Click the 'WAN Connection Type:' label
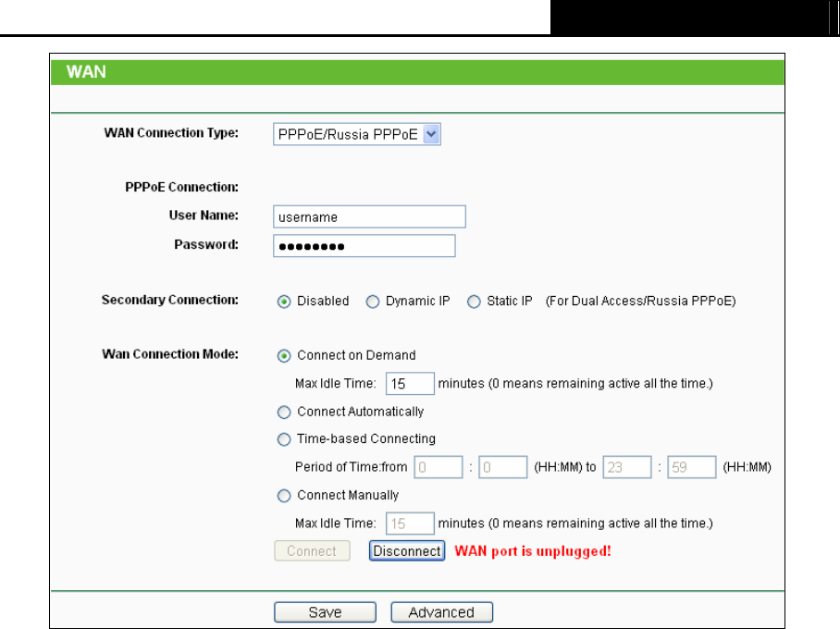The image size is (840, 629). pyautogui.click(x=171, y=133)
